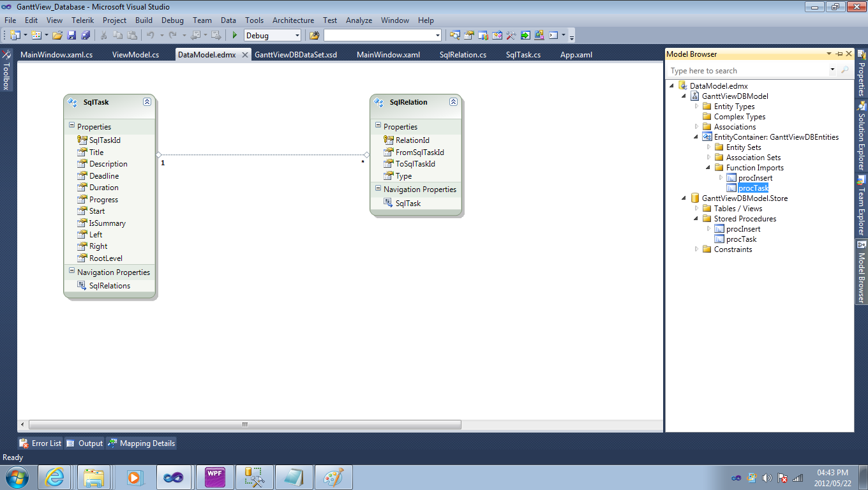868x490 pixels.
Task: Click the SqlTask entity header icon
Action: [73, 102]
